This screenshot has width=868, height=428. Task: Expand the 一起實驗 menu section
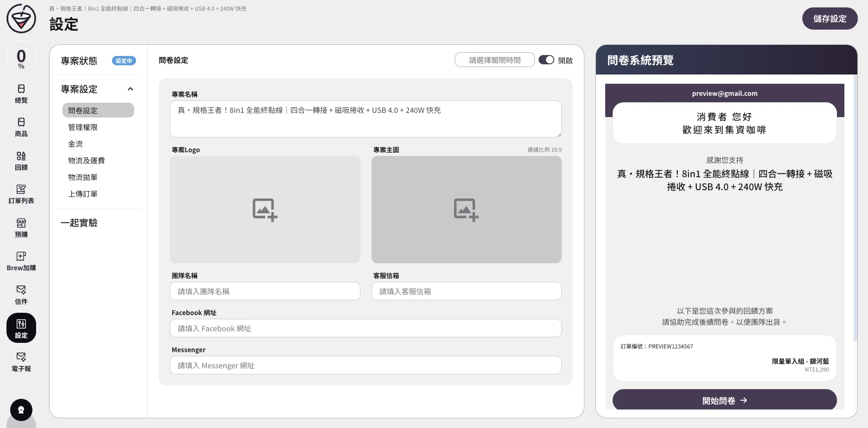click(x=79, y=223)
